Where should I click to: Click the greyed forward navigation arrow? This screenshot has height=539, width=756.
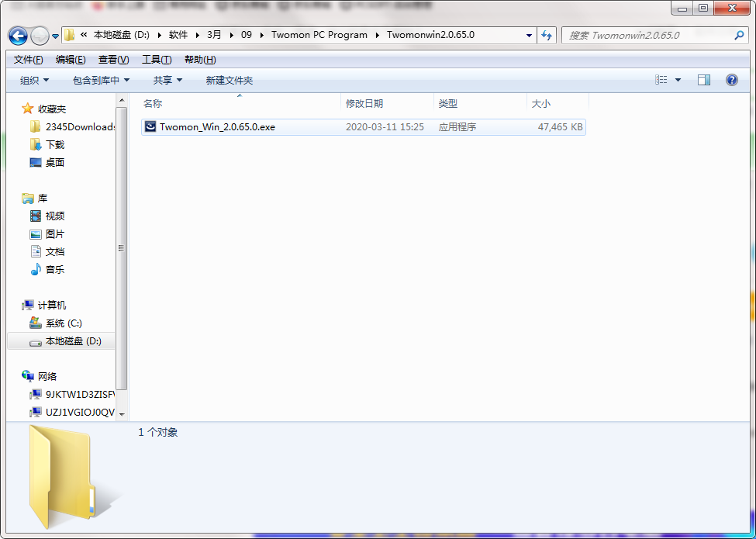[x=39, y=35]
